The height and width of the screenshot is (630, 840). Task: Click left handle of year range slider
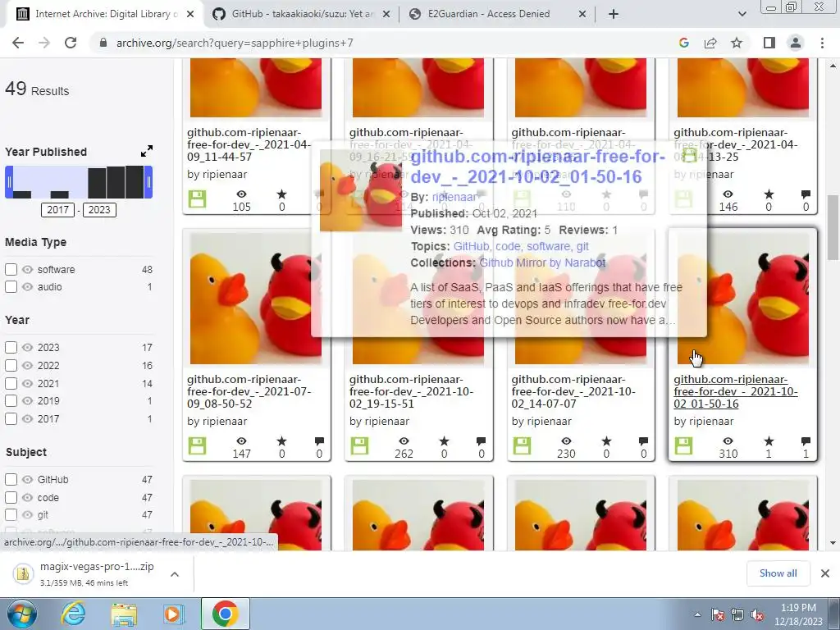tap(9, 182)
